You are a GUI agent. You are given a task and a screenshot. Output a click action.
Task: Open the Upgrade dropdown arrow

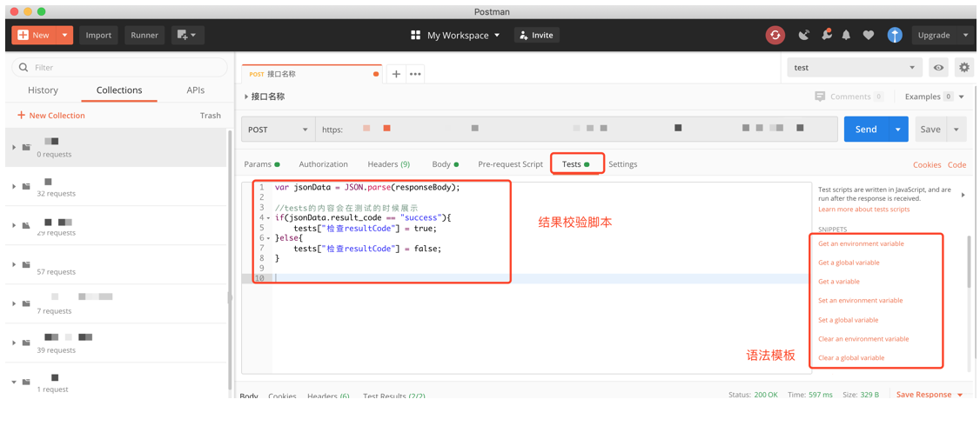pos(964,35)
